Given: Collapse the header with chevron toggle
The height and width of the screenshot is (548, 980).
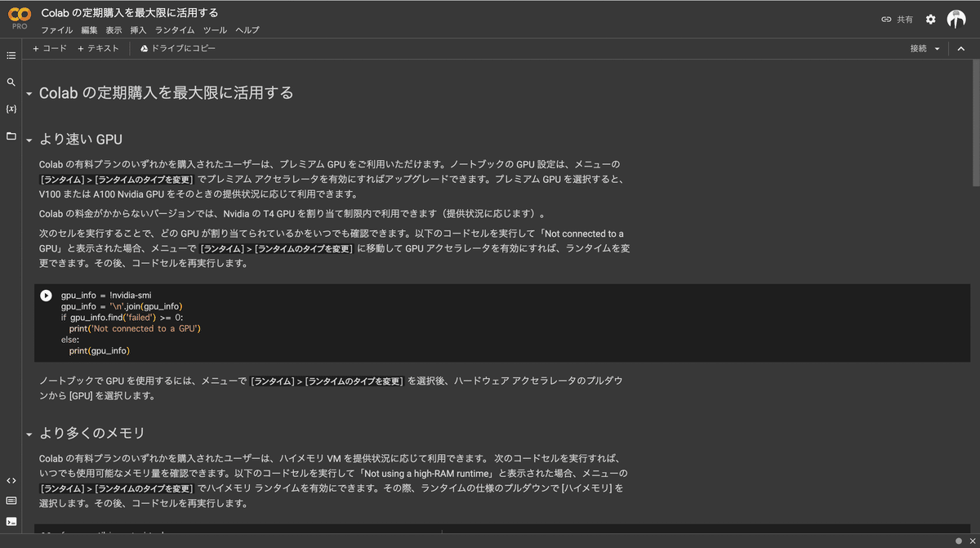Looking at the screenshot, I should [961, 48].
